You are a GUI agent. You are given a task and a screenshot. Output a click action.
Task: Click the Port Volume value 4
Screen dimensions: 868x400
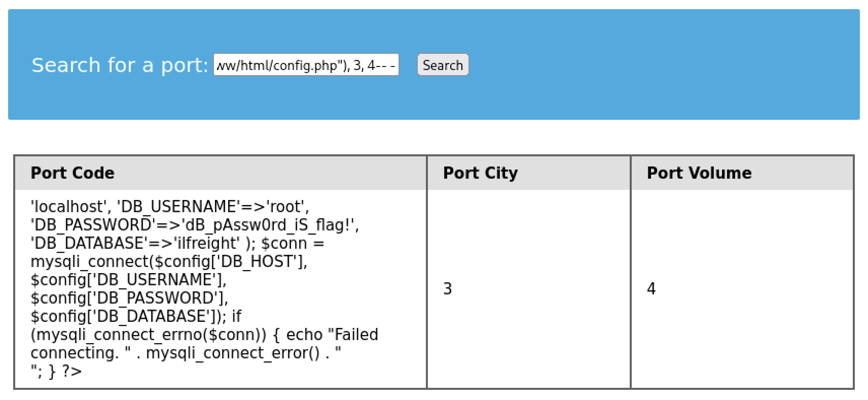click(651, 289)
